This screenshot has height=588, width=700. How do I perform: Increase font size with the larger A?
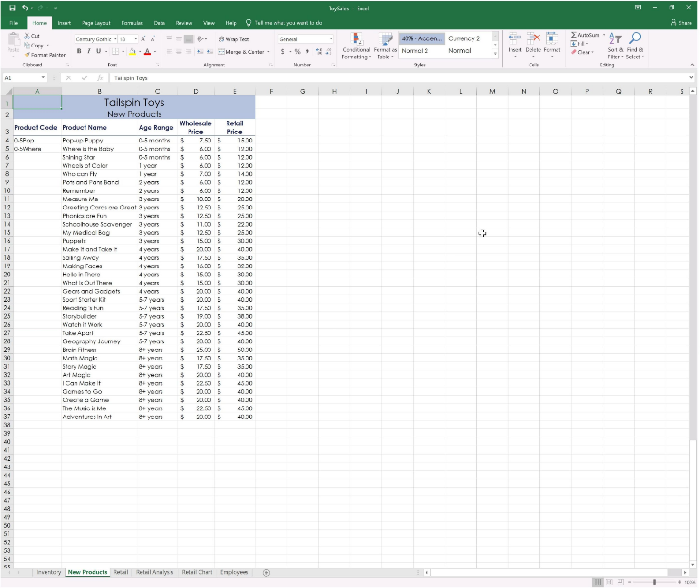(143, 39)
